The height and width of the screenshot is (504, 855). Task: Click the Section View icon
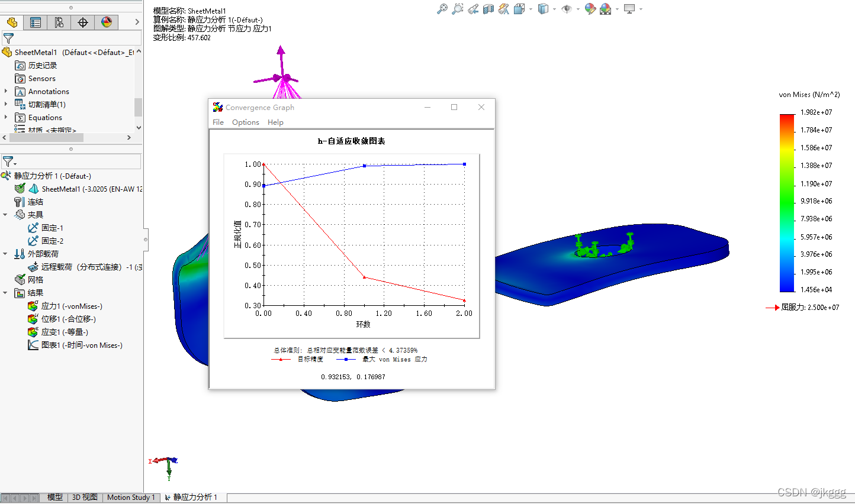click(x=488, y=9)
